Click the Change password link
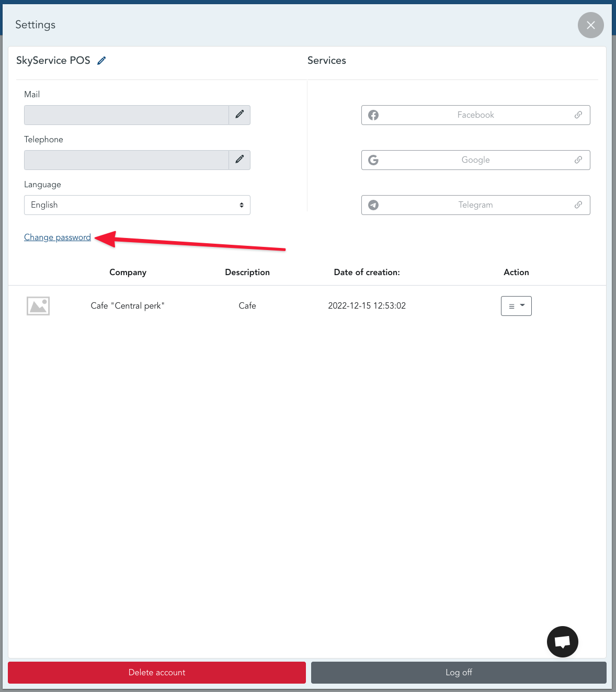The width and height of the screenshot is (616, 692). [x=58, y=237]
